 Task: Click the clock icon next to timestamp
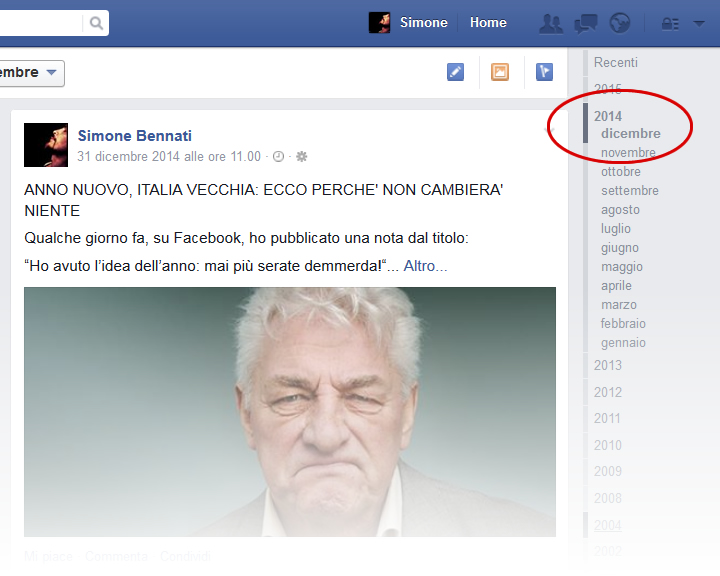[x=278, y=157]
